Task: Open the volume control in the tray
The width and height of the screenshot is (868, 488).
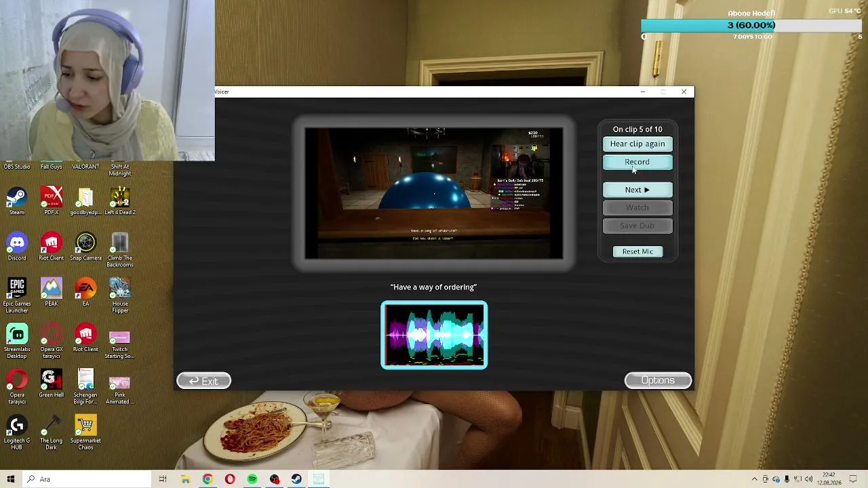Action: (808, 479)
